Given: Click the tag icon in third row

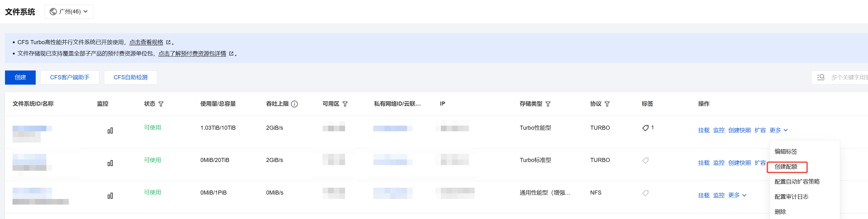Looking at the screenshot, I should 645,193.
